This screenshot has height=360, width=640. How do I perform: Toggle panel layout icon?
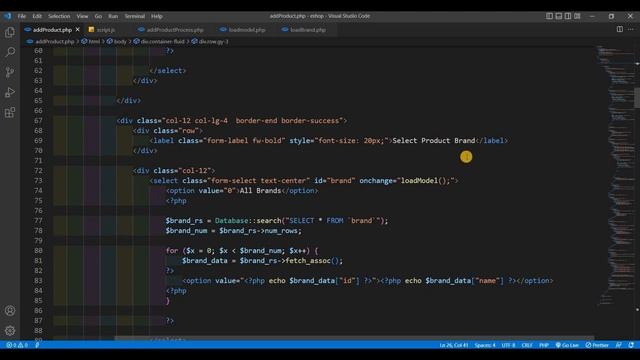(x=559, y=16)
